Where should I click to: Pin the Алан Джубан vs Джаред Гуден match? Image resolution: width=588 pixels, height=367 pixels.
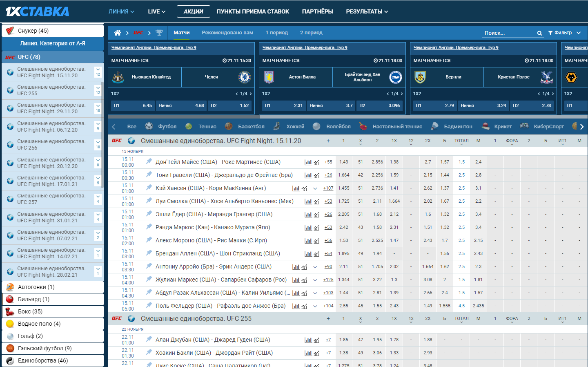(x=149, y=339)
